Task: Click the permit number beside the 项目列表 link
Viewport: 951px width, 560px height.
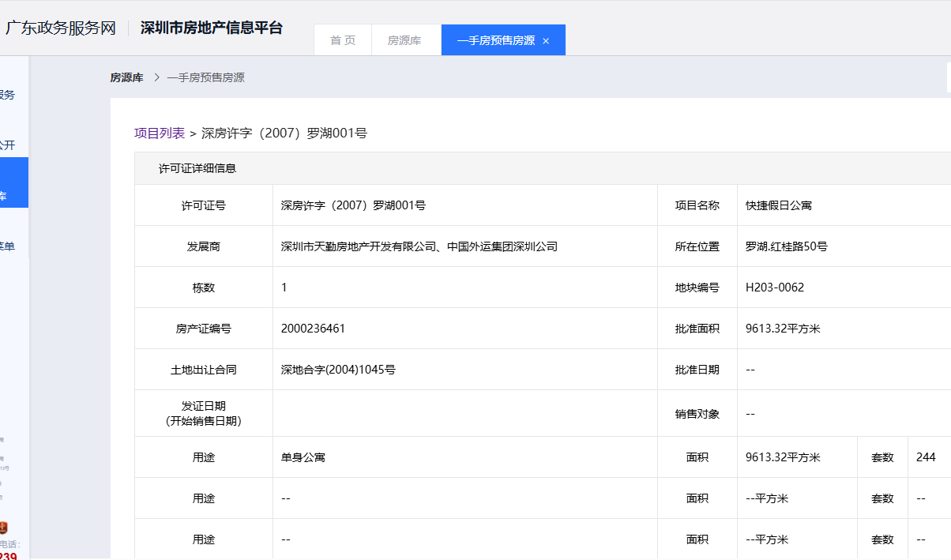Action: pyautogui.click(x=284, y=133)
